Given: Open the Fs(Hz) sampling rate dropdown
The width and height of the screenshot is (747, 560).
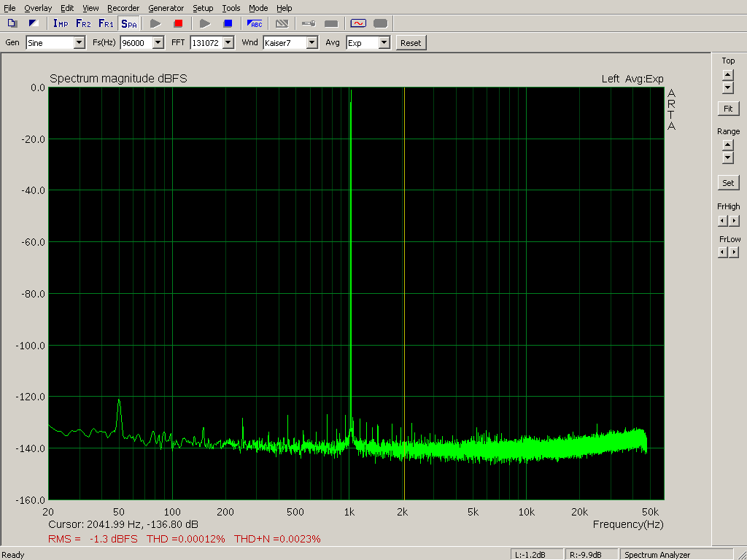Looking at the screenshot, I should (158, 43).
